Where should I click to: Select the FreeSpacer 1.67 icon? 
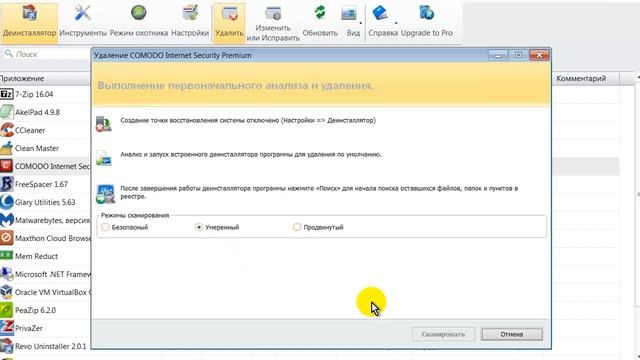(x=7, y=184)
